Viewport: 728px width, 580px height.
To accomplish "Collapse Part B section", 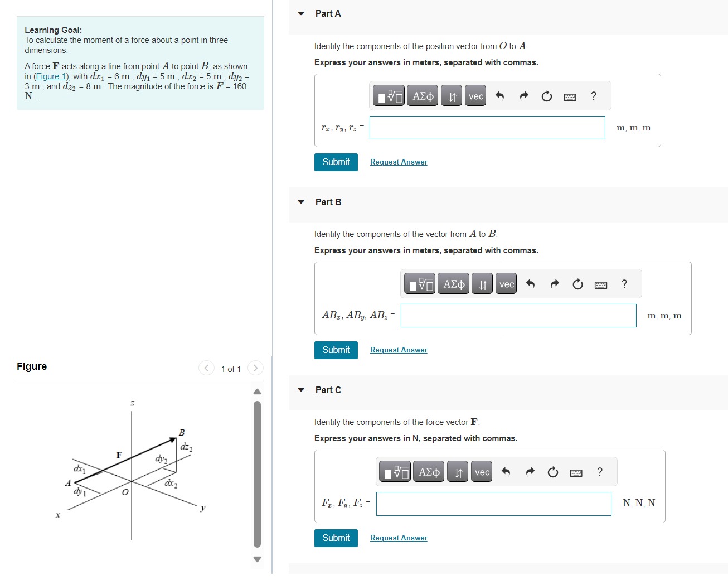I will point(300,202).
